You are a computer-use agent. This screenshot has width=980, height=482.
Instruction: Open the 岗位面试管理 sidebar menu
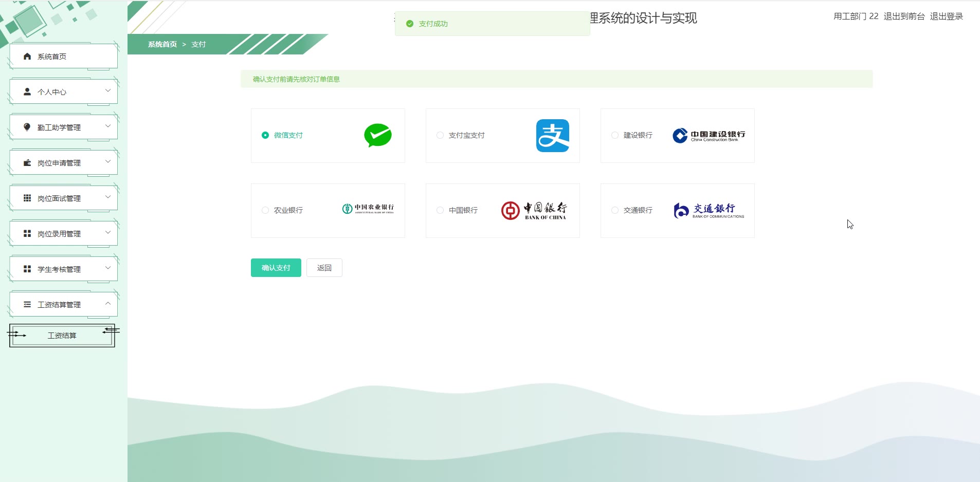pyautogui.click(x=63, y=198)
